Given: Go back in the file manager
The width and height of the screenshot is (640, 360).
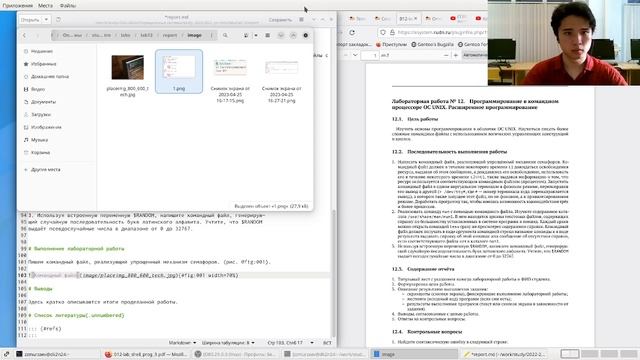Looking at the screenshot, I should point(24,36).
